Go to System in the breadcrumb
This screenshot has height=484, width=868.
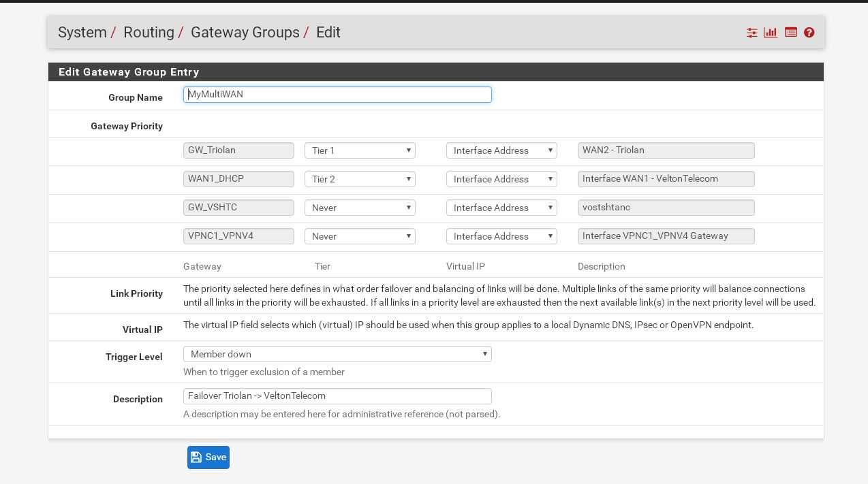tap(82, 33)
